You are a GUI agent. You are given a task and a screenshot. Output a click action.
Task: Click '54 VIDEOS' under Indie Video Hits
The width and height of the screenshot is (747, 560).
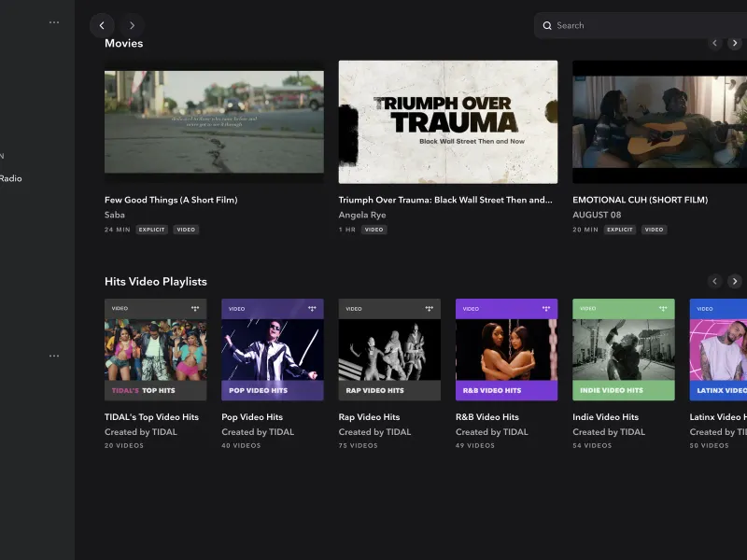pyautogui.click(x=592, y=446)
